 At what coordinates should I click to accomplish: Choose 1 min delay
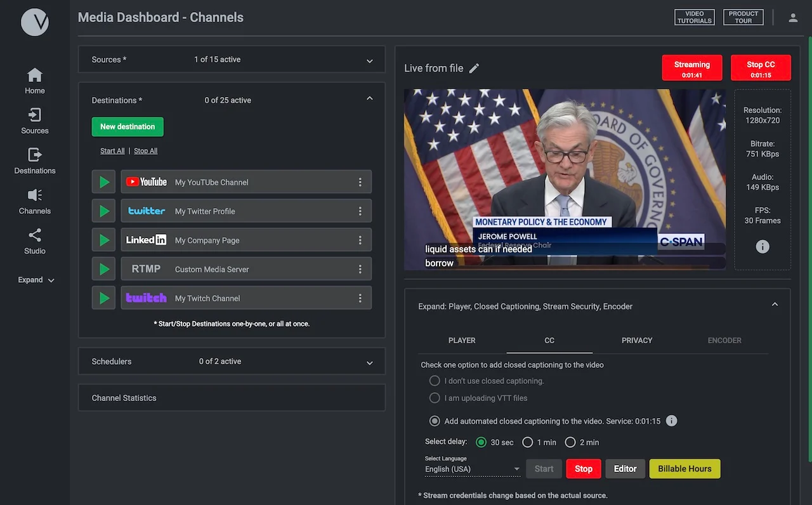(x=527, y=442)
